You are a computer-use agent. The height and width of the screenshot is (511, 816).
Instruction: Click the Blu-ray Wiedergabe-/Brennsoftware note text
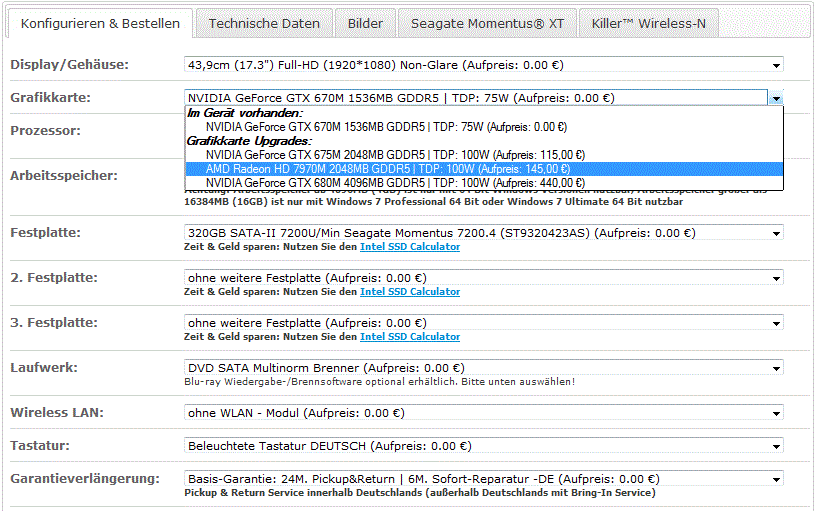pyautogui.click(x=379, y=382)
